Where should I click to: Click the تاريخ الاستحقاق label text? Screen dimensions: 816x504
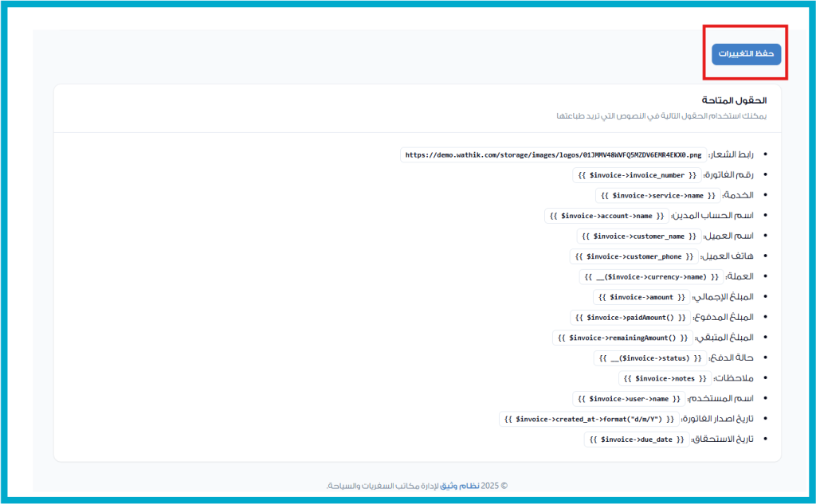[x=722, y=440]
